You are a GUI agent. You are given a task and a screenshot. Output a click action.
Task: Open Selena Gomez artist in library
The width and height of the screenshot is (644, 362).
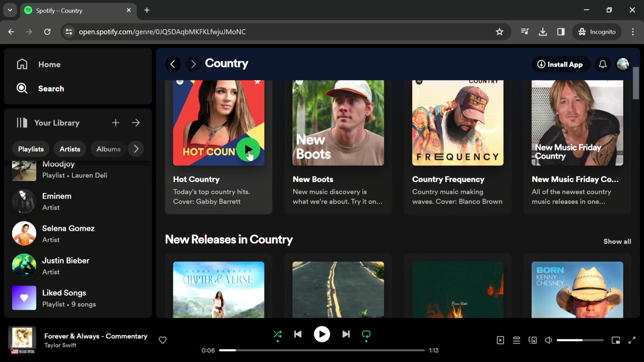click(78, 233)
